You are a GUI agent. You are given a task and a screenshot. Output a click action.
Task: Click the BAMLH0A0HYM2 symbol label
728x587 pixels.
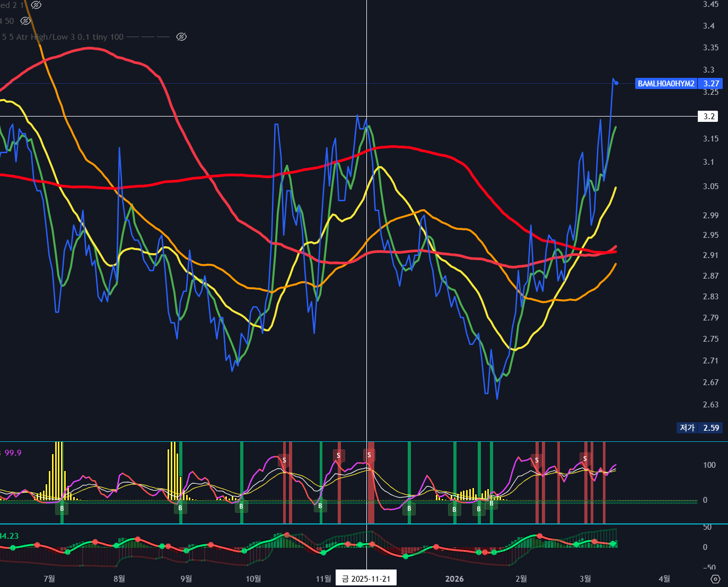pyautogui.click(x=665, y=84)
